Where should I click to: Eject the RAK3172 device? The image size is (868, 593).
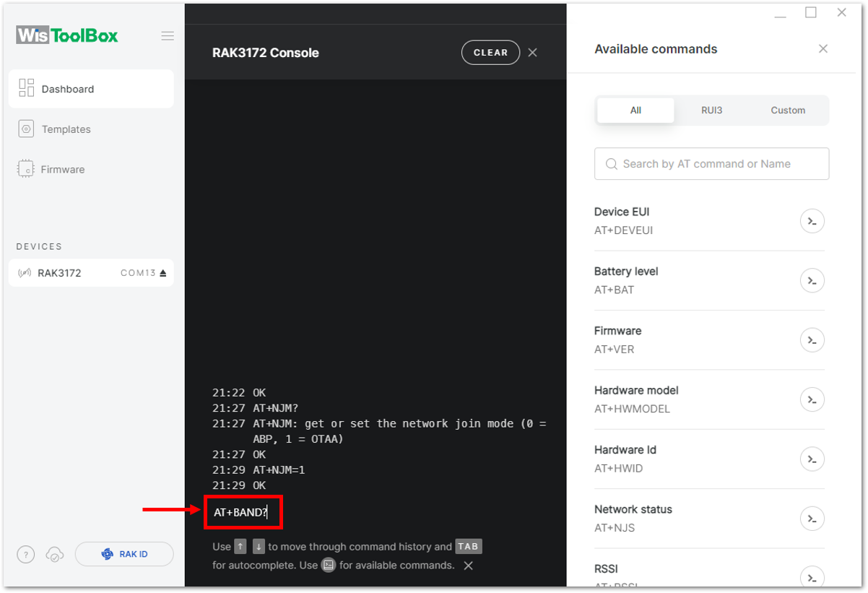click(x=163, y=273)
